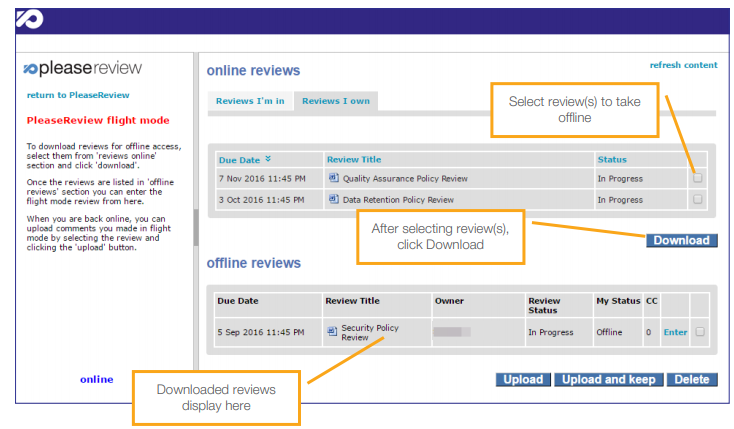Click the sidebar vertical scrollbar thumb

tap(196, 227)
